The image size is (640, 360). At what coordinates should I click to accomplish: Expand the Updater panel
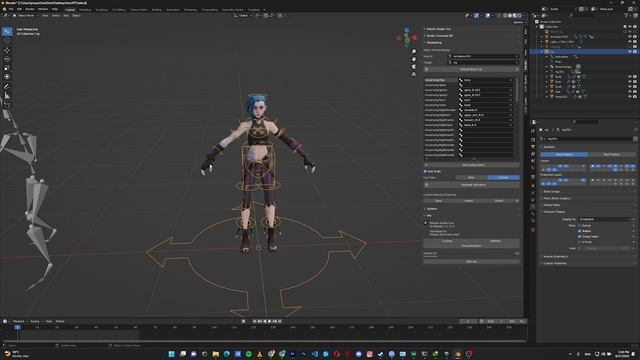coord(431,209)
